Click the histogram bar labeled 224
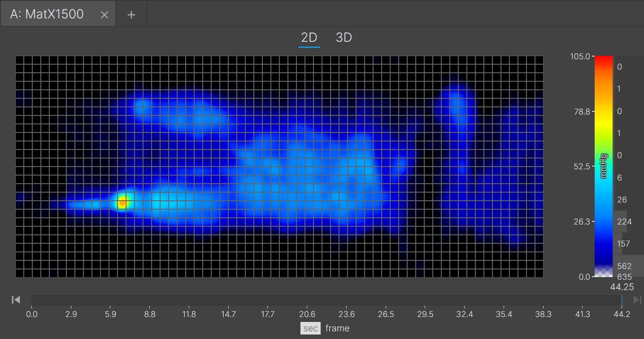Screen dimensions: 644x339 pyautogui.click(x=620, y=221)
